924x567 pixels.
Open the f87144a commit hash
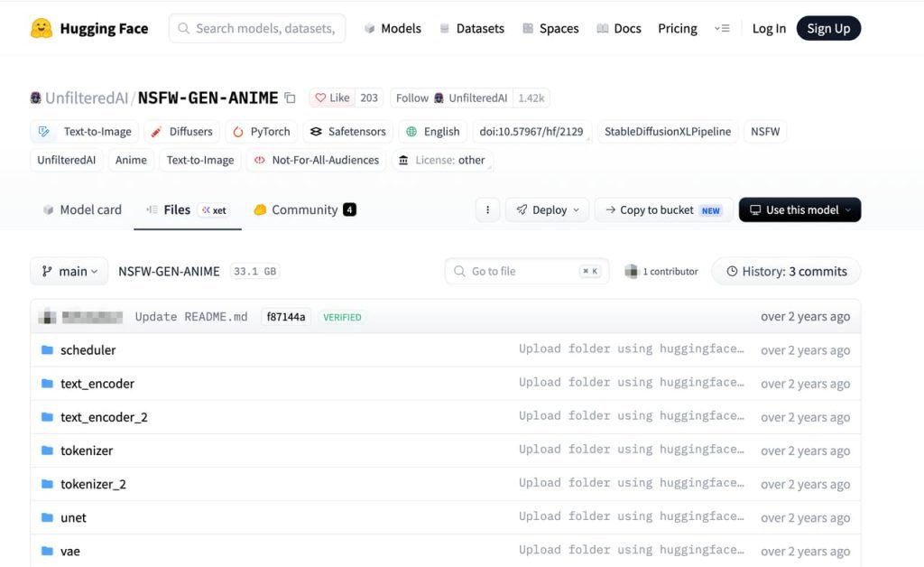[286, 317]
